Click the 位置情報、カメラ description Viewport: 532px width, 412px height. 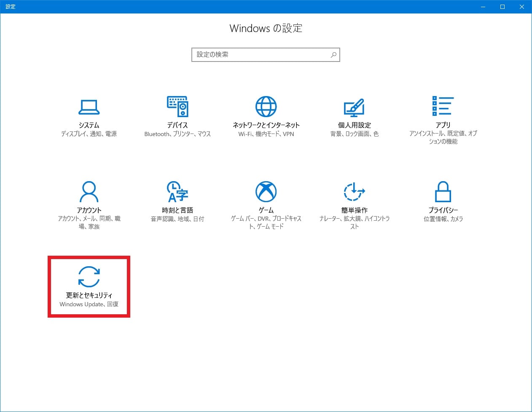tap(443, 219)
